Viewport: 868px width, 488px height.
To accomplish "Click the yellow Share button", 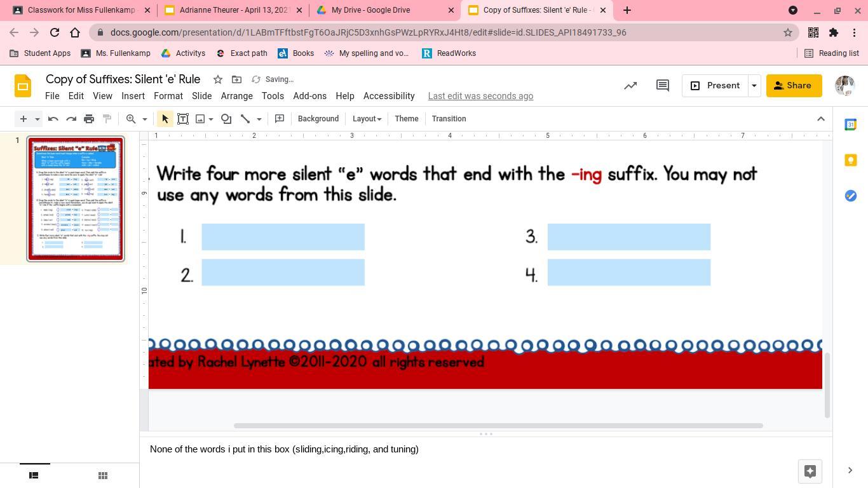I will [794, 86].
